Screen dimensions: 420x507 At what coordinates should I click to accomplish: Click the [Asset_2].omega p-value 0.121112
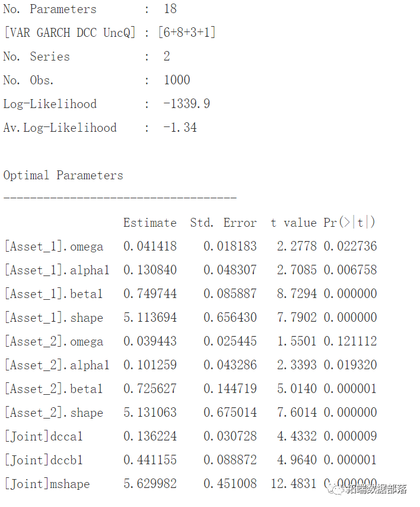349,341
